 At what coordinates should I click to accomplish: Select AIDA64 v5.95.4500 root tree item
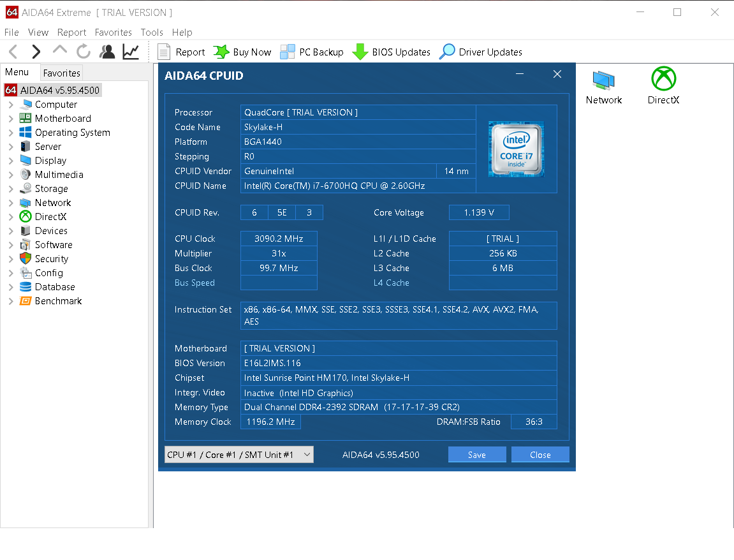point(54,90)
